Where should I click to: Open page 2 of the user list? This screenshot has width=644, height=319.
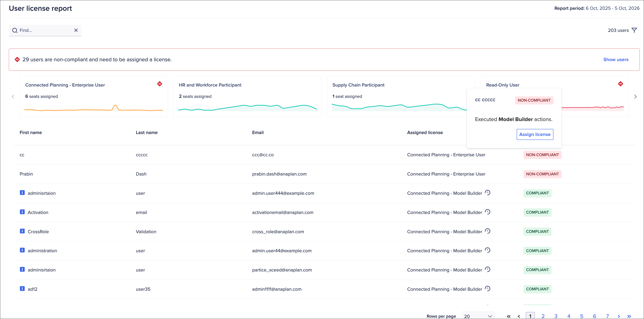[543, 316]
